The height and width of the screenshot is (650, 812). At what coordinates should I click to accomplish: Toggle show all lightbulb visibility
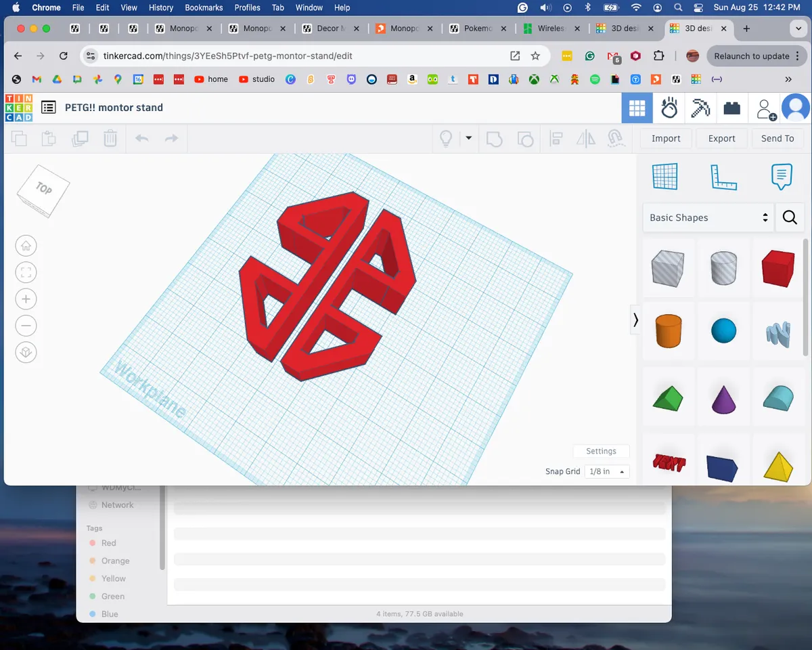click(446, 139)
